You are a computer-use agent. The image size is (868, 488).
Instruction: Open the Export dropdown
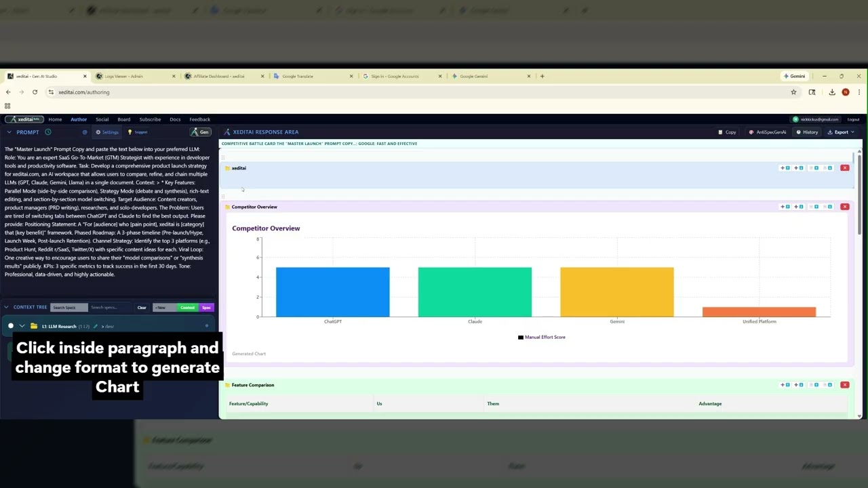[x=842, y=132]
